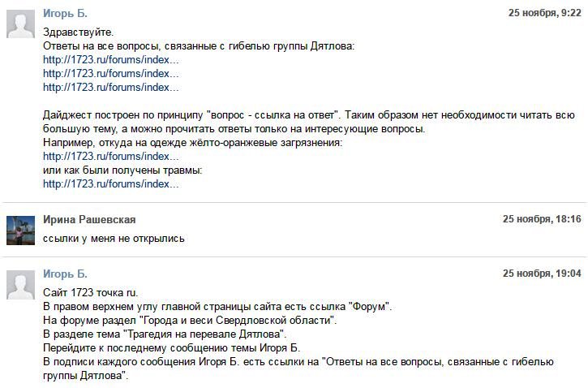Screen dimensions: 588x388
Task: Click timestamp '25 ноября, 9:22'
Action: pos(544,13)
